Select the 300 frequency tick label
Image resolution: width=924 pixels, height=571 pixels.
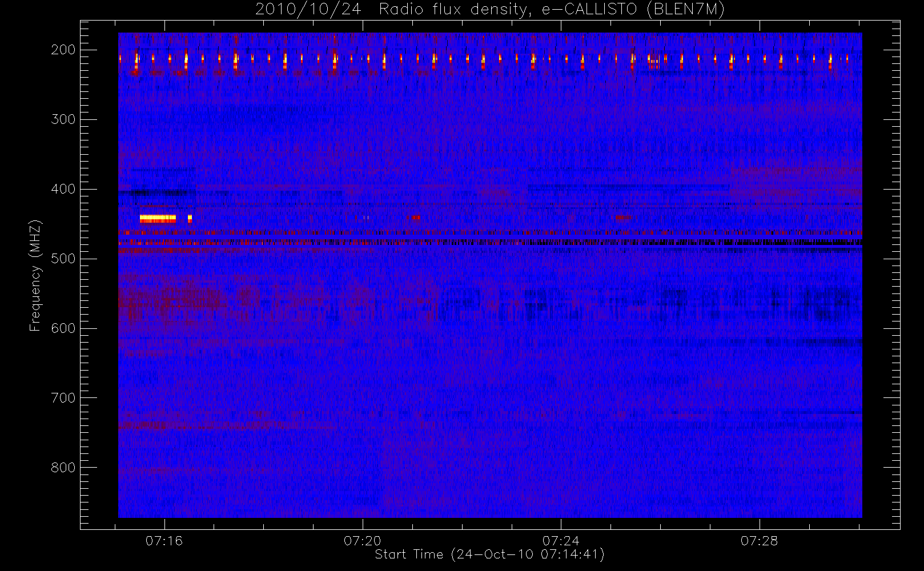coord(63,119)
